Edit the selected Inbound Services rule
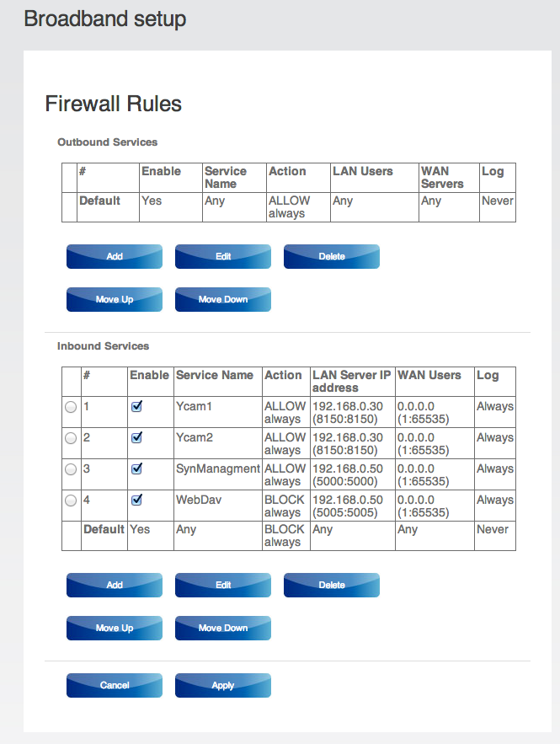This screenshot has width=560, height=744. click(x=223, y=585)
